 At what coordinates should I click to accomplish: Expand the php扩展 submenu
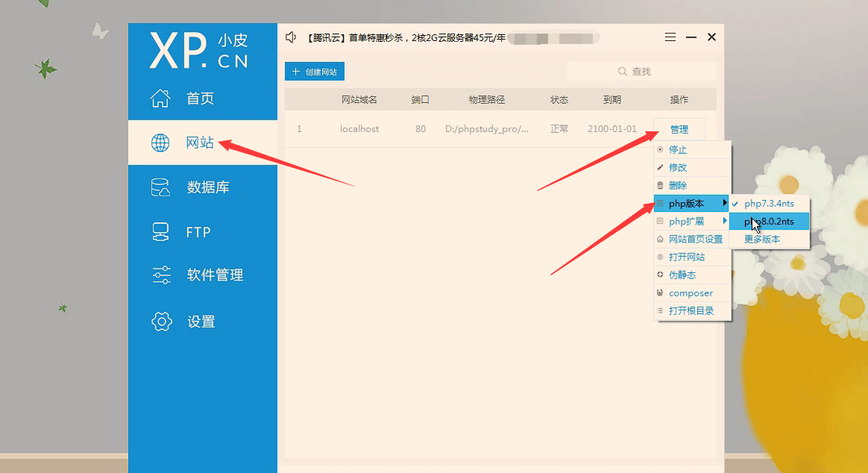pos(693,221)
